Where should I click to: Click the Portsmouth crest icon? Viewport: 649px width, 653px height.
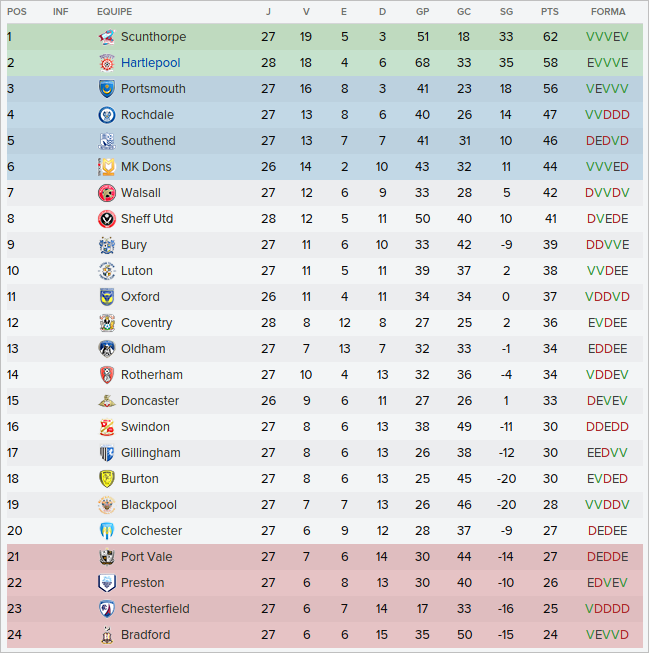(106, 89)
